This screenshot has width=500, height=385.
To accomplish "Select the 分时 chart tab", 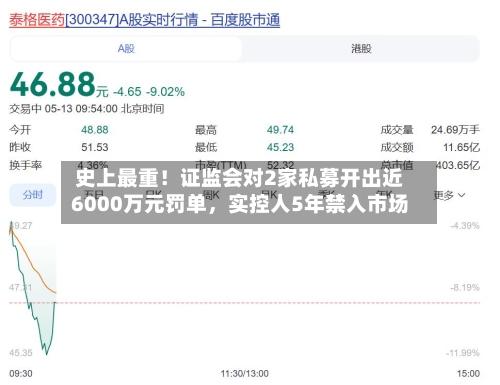I will (33, 195).
